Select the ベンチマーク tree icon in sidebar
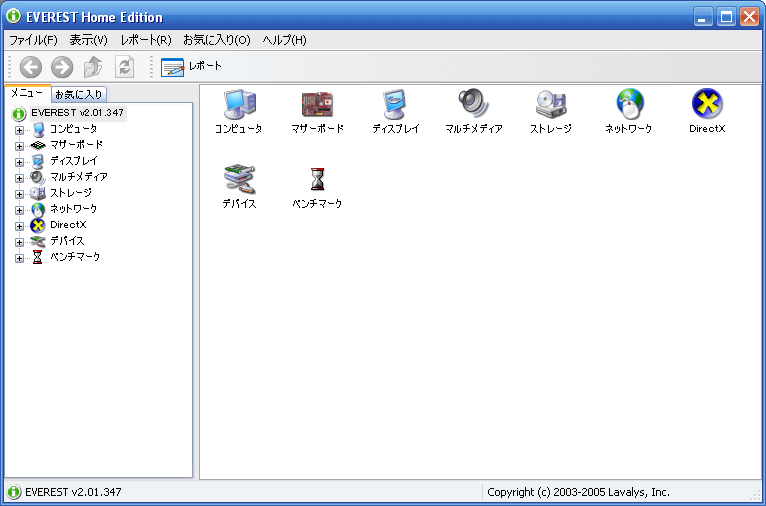 click(38, 257)
